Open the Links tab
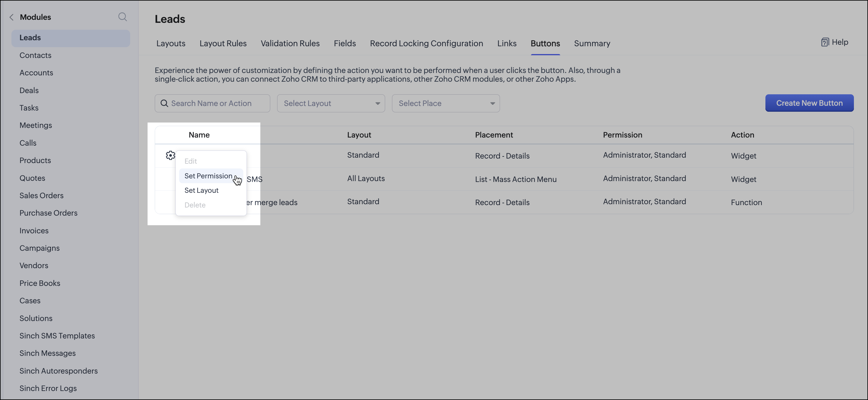Viewport: 868px width, 400px height. (x=507, y=43)
